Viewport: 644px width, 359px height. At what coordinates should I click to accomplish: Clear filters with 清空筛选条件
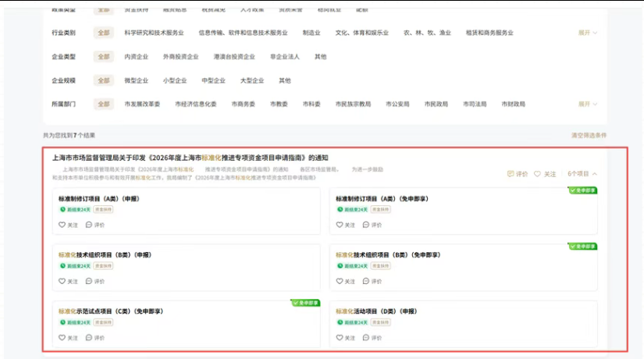[589, 135]
